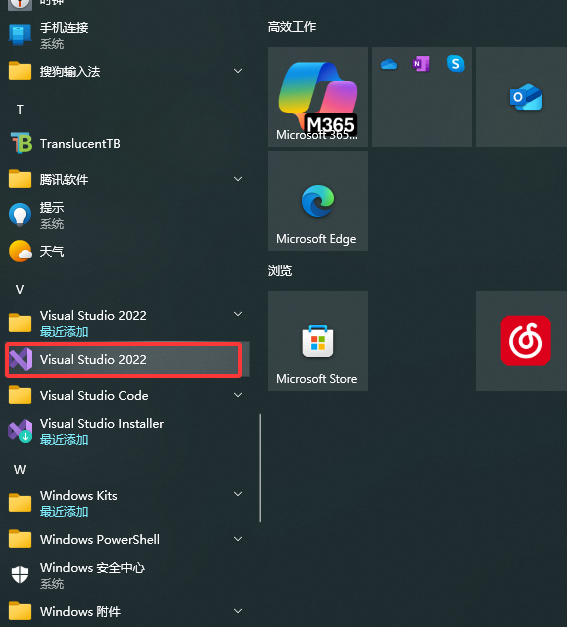The width and height of the screenshot is (567, 627).
Task: Click the Visual Studio 2022 folder icon
Action: (20, 323)
